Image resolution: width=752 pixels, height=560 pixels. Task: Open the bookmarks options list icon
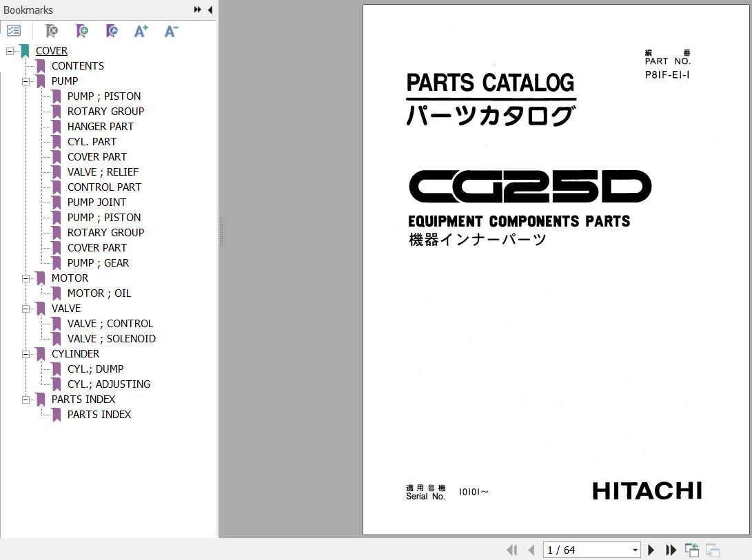pos(14,31)
